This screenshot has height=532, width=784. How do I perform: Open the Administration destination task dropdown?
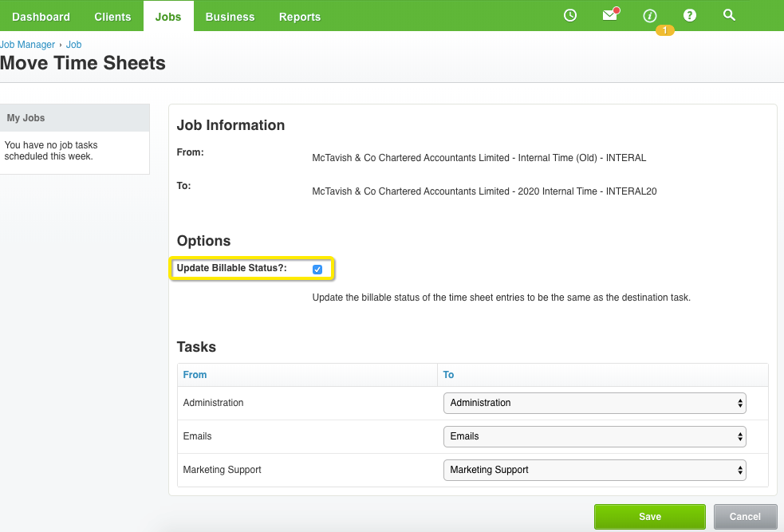tap(594, 403)
